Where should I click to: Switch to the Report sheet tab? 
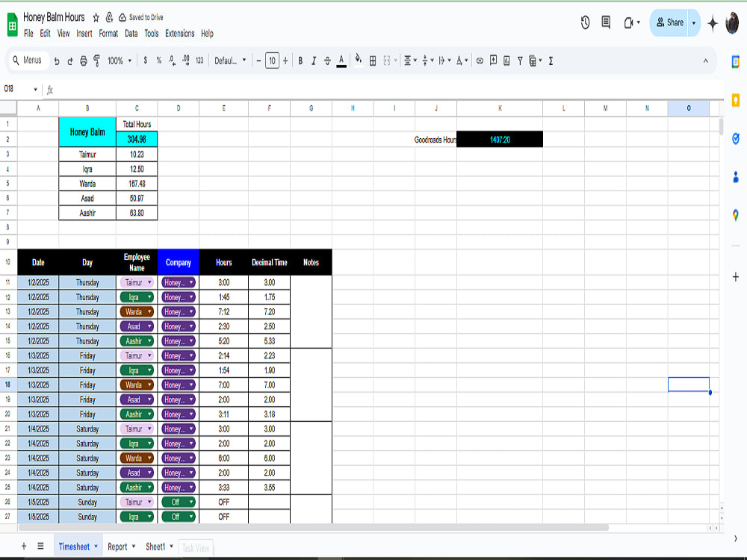point(117,547)
